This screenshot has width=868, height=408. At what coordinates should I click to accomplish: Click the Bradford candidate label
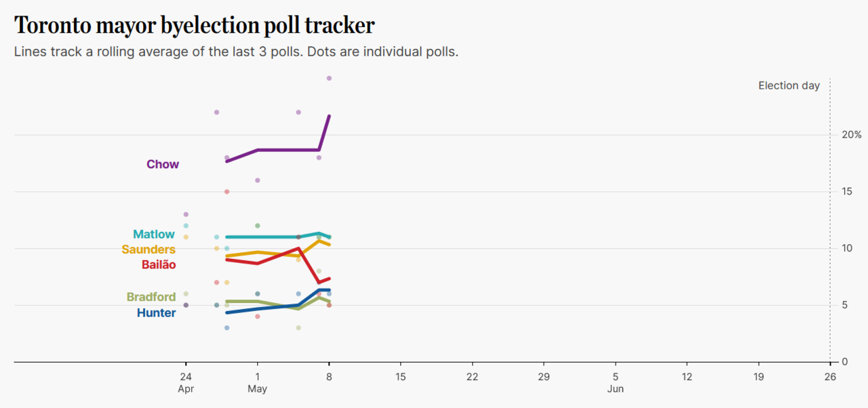point(151,297)
